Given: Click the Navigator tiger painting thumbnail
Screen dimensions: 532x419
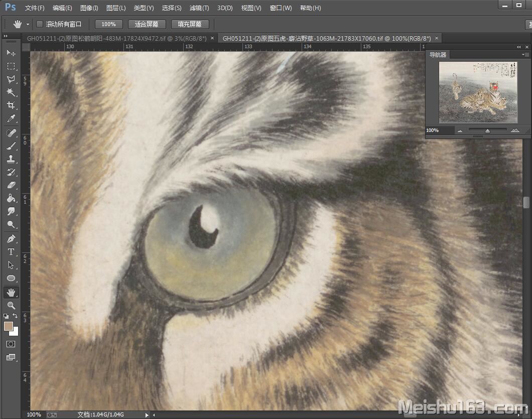Looking at the screenshot, I should 478,92.
